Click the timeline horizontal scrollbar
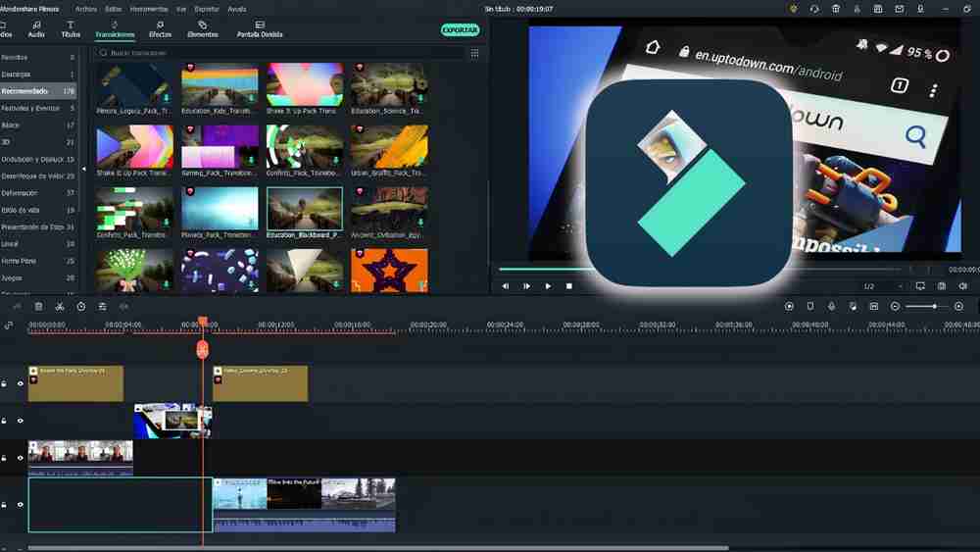The width and height of the screenshot is (980, 552). [x=378, y=548]
